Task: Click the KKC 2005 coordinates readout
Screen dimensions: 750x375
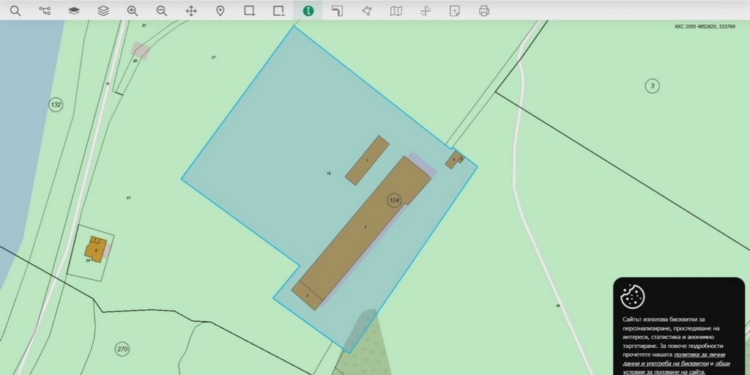Action: click(x=705, y=27)
